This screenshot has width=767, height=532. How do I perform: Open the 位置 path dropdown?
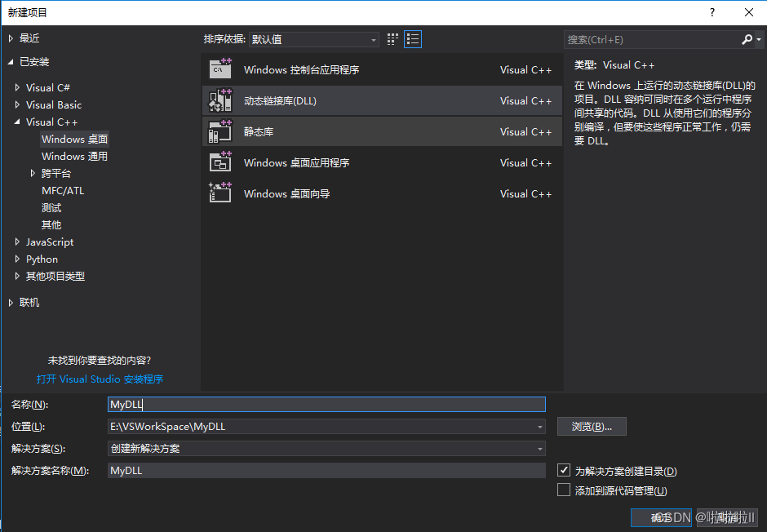(539, 426)
